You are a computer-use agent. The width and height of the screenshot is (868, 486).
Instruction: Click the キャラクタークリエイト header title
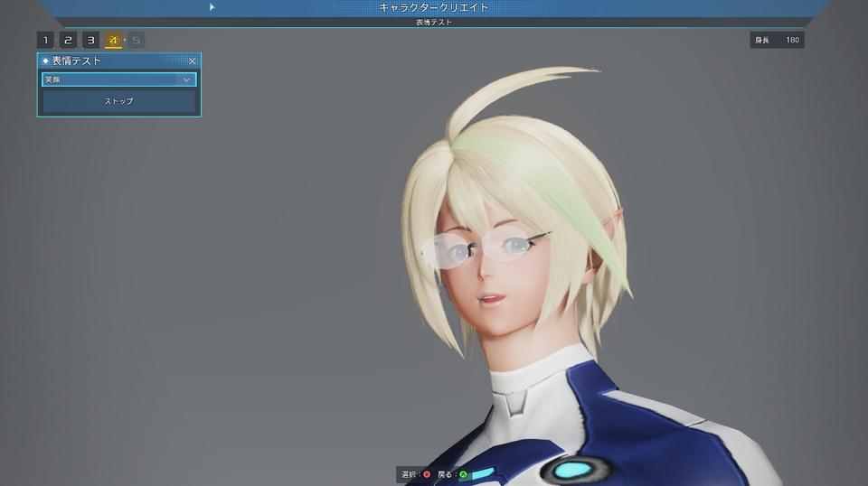pyautogui.click(x=434, y=7)
